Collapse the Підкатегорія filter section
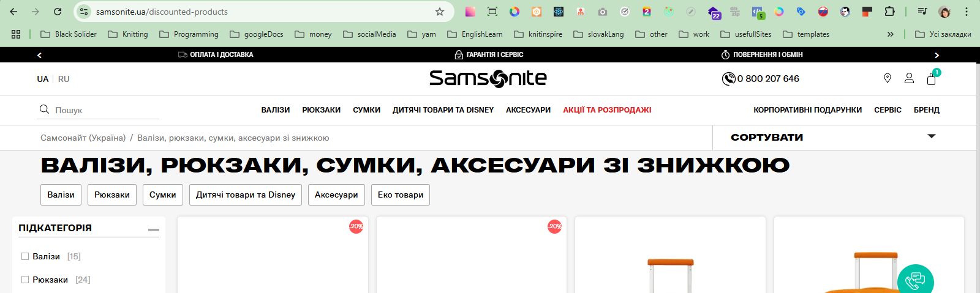 pos(154,230)
